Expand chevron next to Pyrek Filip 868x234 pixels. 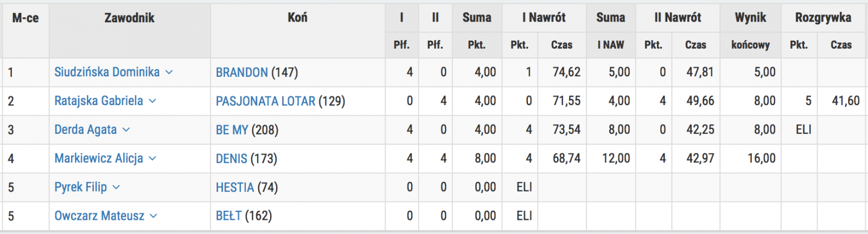click(x=116, y=187)
